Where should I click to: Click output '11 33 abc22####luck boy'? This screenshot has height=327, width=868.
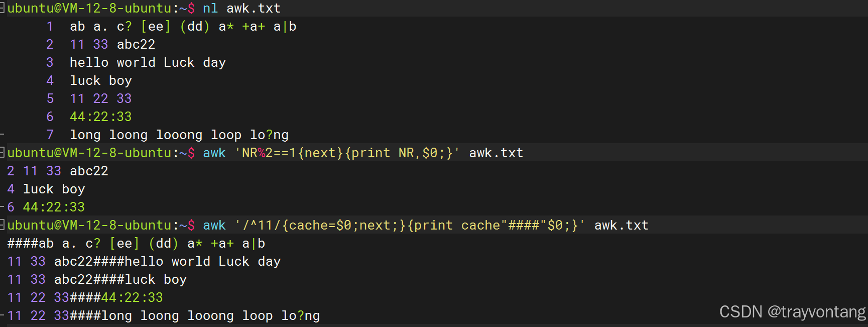[x=97, y=280]
